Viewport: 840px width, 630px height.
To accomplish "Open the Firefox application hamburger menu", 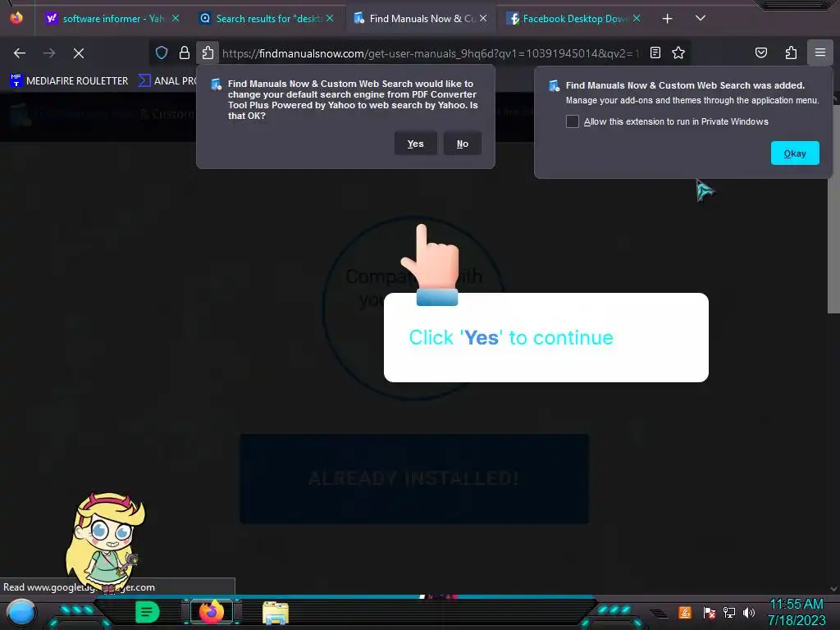I will point(820,52).
